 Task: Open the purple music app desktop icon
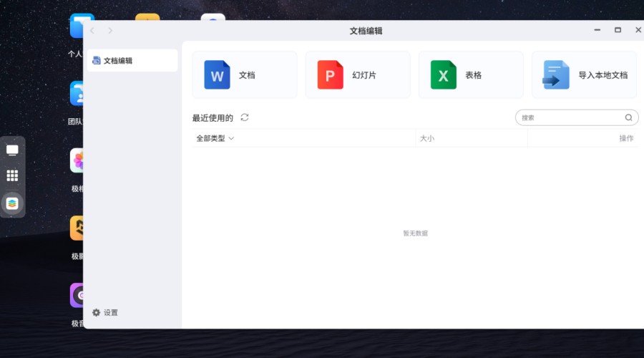point(77,295)
